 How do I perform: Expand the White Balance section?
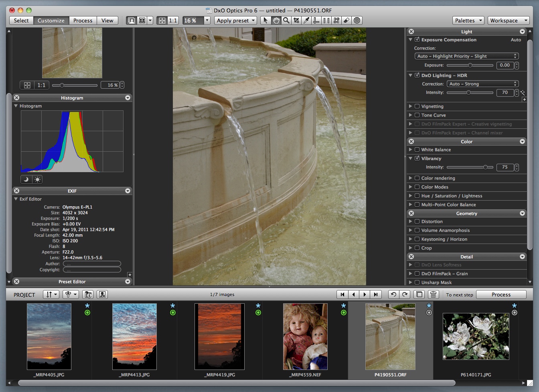tap(410, 150)
